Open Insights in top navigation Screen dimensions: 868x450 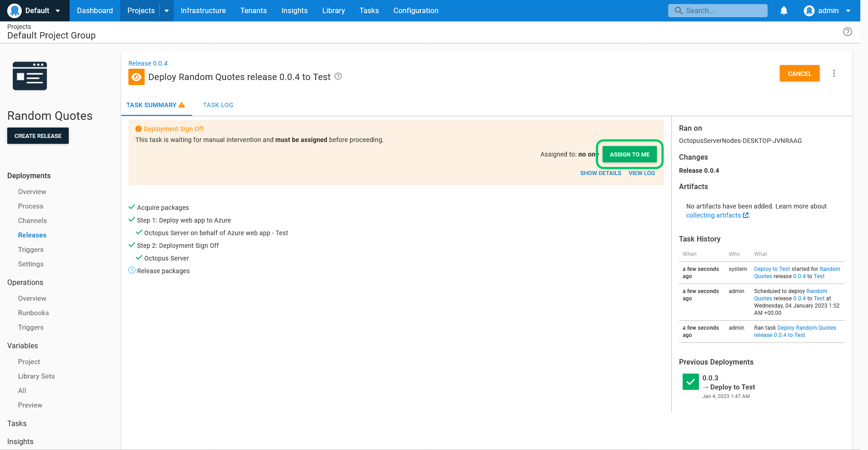(295, 10)
